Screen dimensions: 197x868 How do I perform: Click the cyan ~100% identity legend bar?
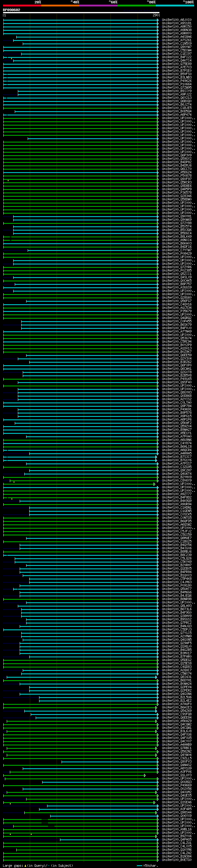click(x=175, y=6)
